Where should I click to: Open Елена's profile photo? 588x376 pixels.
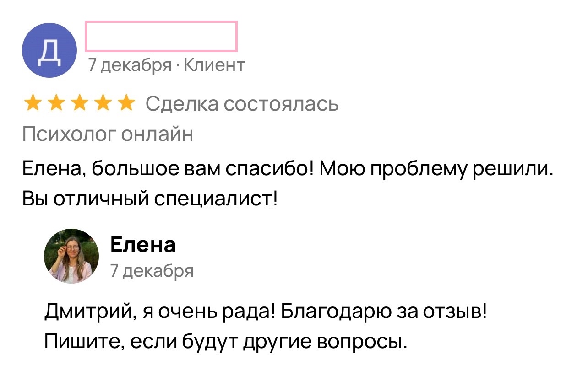71,256
